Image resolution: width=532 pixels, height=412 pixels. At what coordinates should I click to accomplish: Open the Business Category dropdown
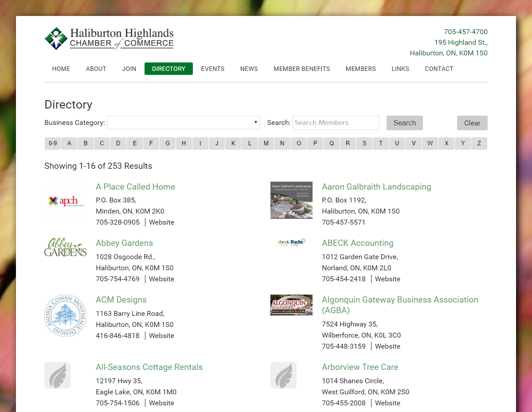[x=184, y=122]
